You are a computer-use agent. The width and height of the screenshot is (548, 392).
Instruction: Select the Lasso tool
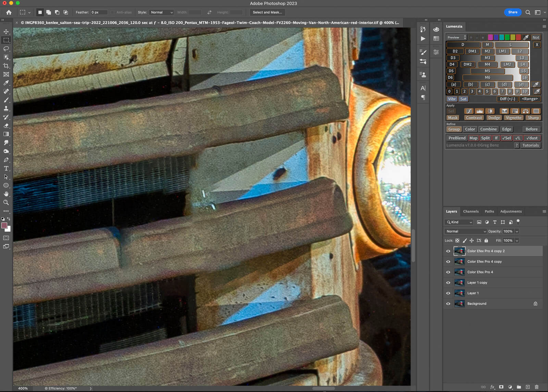click(6, 49)
